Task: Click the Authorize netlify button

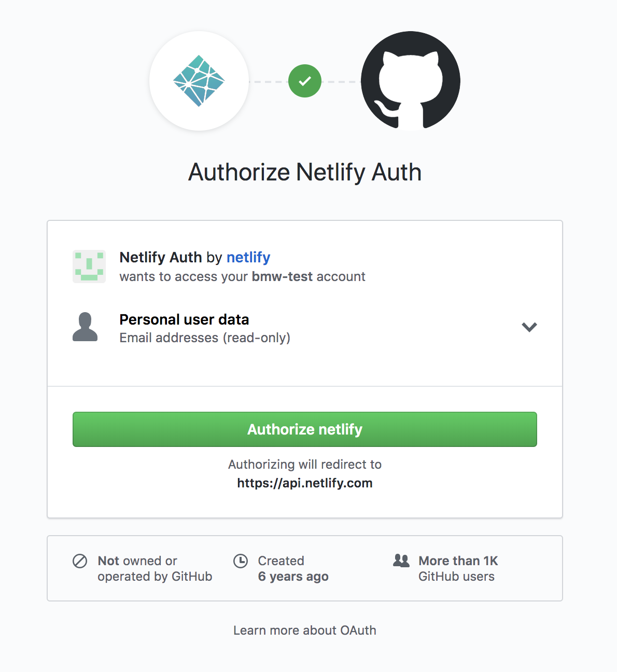Action: (x=305, y=429)
